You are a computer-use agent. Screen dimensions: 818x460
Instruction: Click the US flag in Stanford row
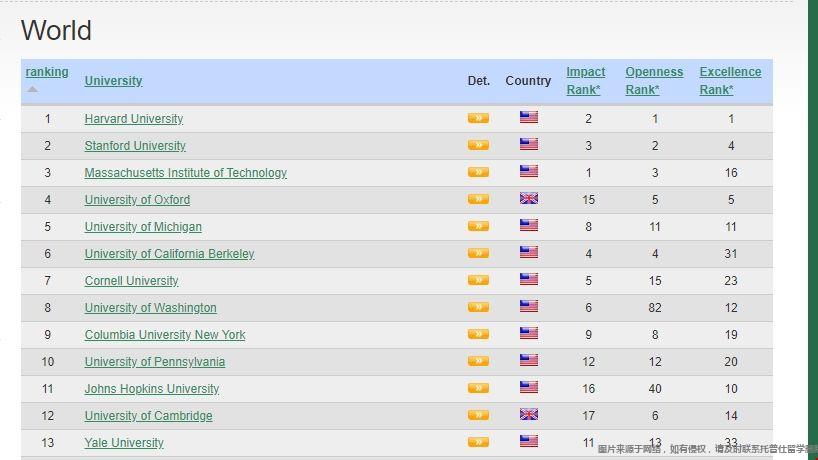click(528, 144)
